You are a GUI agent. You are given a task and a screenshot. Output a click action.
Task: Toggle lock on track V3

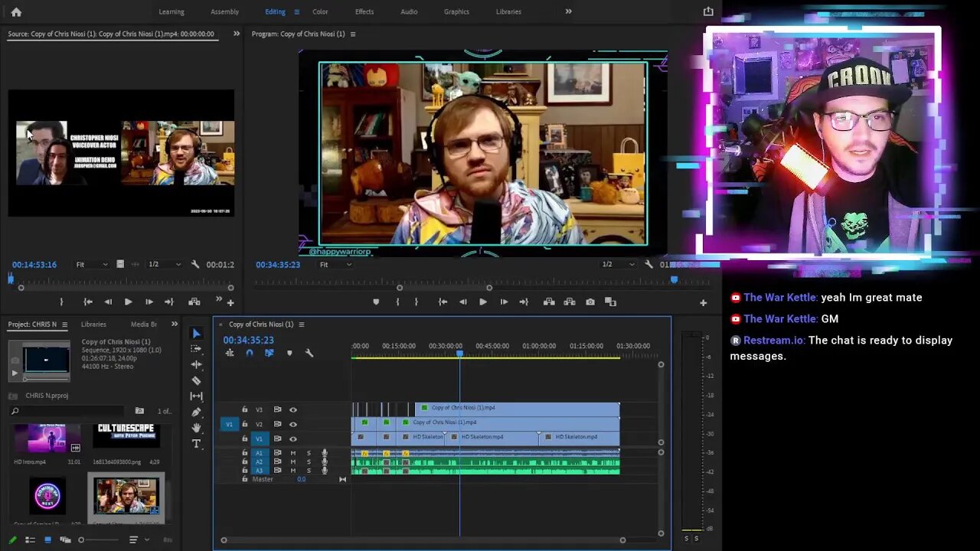point(245,409)
